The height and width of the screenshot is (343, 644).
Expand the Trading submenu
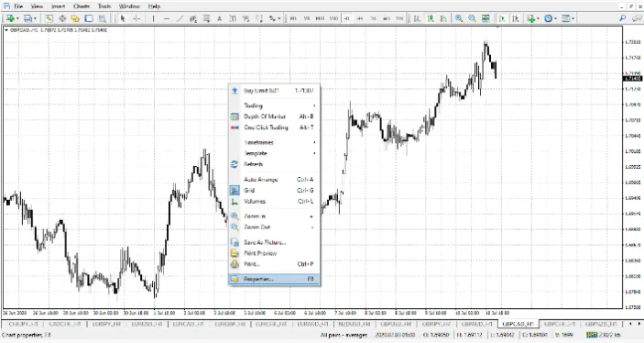click(x=274, y=105)
